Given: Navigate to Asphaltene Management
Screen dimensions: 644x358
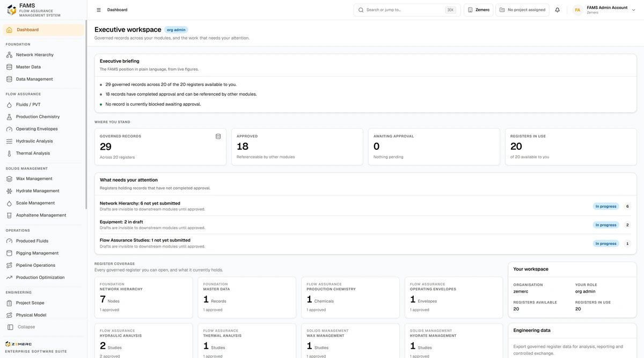Looking at the screenshot, I should point(43,215).
